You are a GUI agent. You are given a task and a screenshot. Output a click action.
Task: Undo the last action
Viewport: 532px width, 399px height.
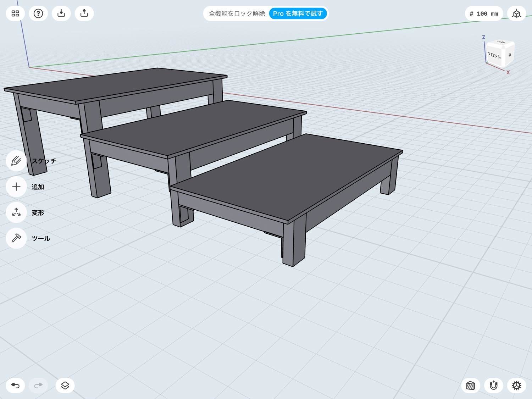pyautogui.click(x=15, y=385)
